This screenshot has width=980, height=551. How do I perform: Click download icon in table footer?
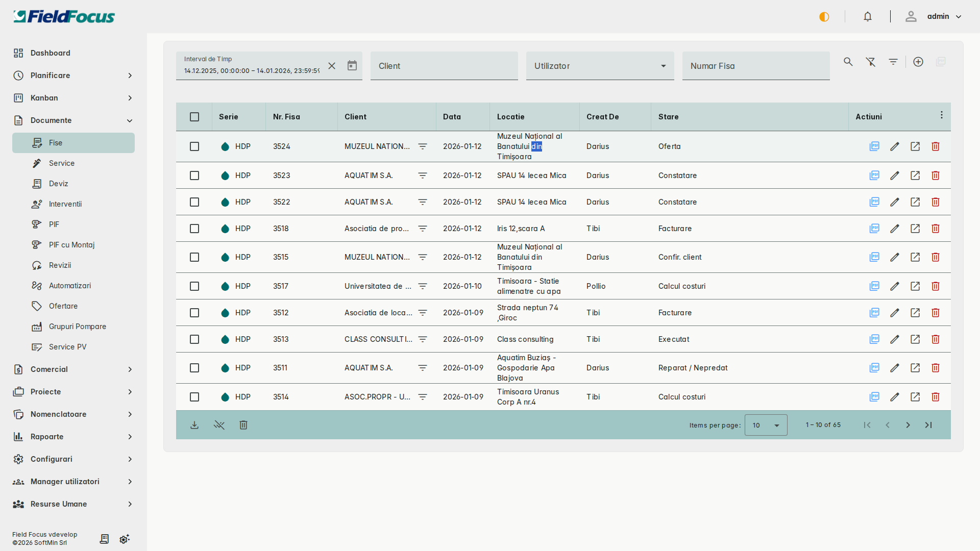click(194, 425)
